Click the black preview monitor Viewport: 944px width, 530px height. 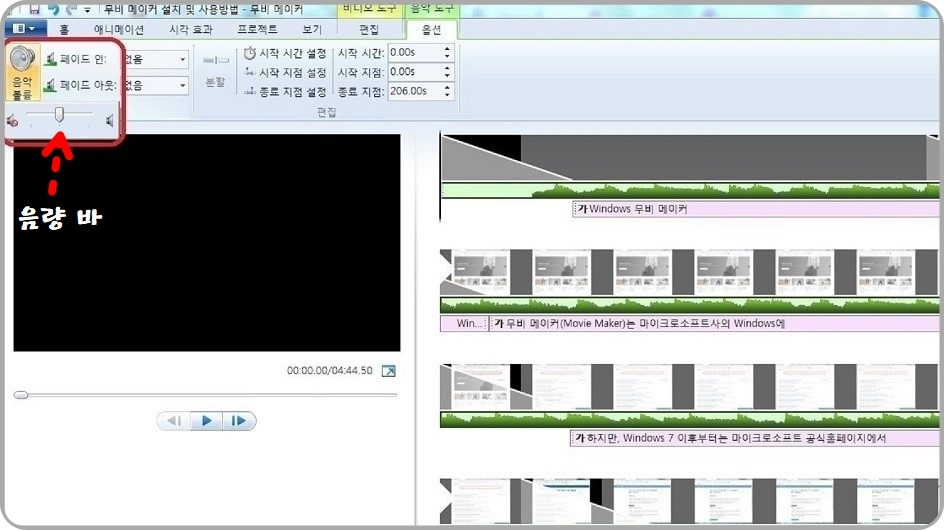tap(206, 243)
